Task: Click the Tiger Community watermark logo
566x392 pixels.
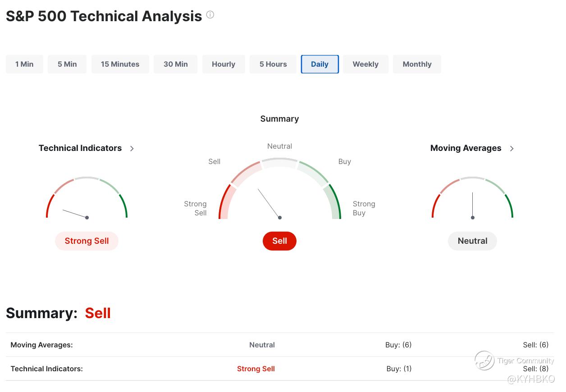Action: click(x=484, y=360)
